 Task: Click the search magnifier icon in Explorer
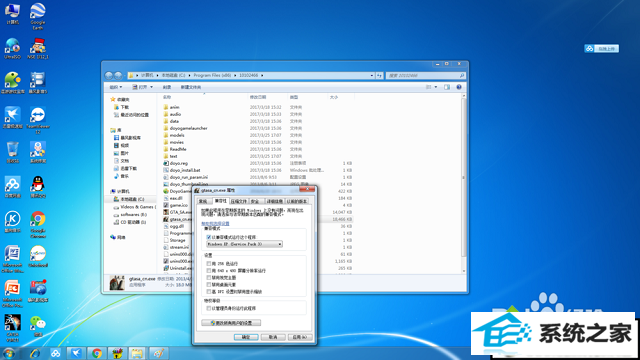tap(462, 76)
